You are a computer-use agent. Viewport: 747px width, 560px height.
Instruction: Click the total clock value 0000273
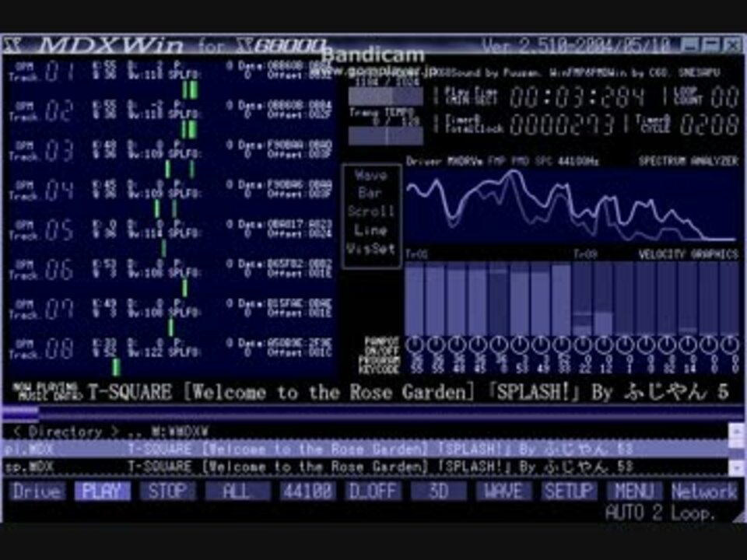coord(562,124)
